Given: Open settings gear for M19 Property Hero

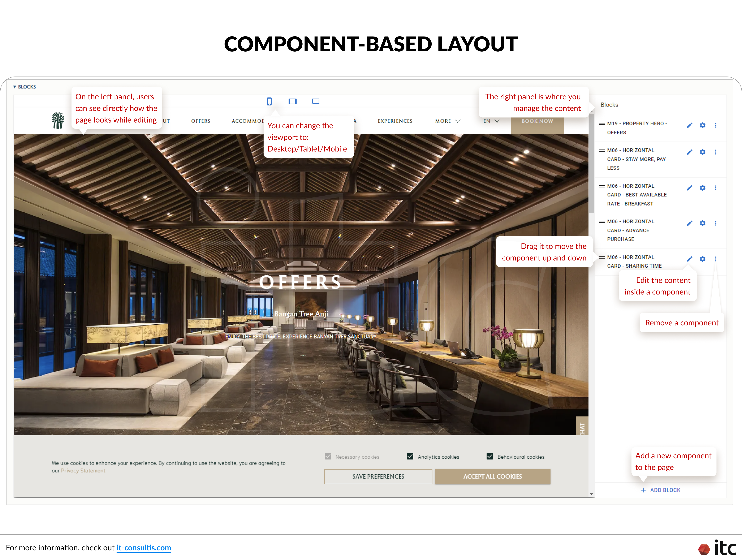Looking at the screenshot, I should 702,125.
